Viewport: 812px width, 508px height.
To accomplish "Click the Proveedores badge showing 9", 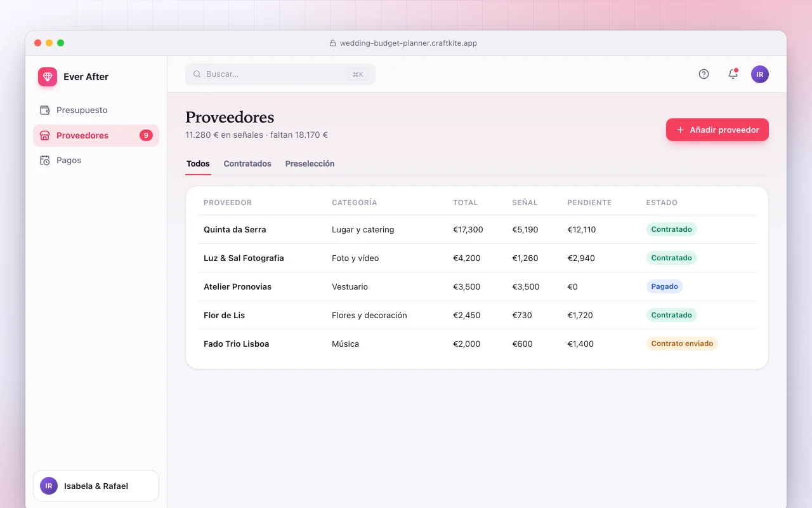I will (x=146, y=135).
